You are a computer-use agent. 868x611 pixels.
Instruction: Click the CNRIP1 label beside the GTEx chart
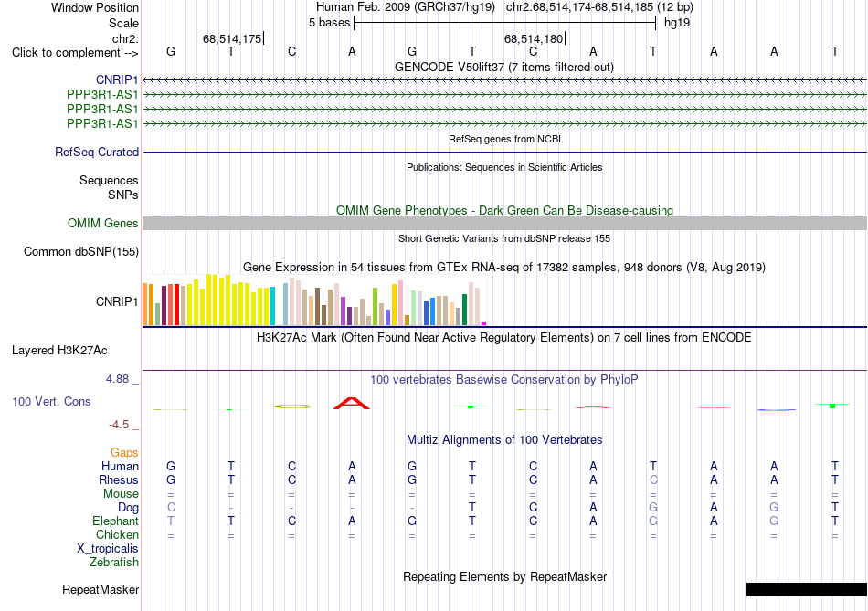[117, 301]
